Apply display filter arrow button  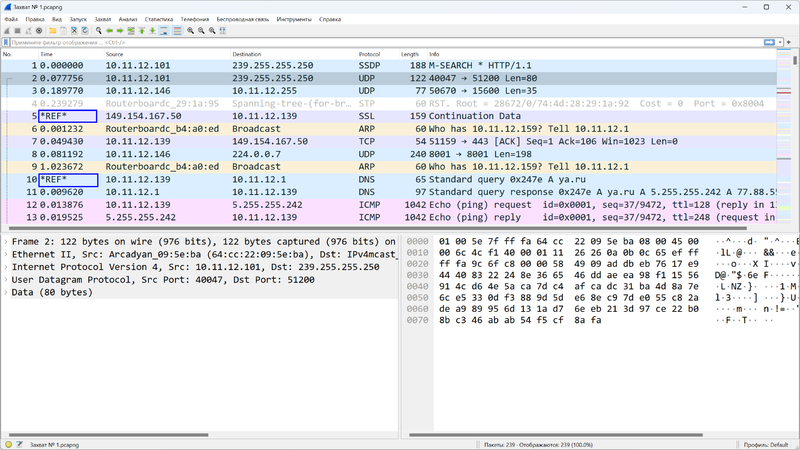(769, 42)
